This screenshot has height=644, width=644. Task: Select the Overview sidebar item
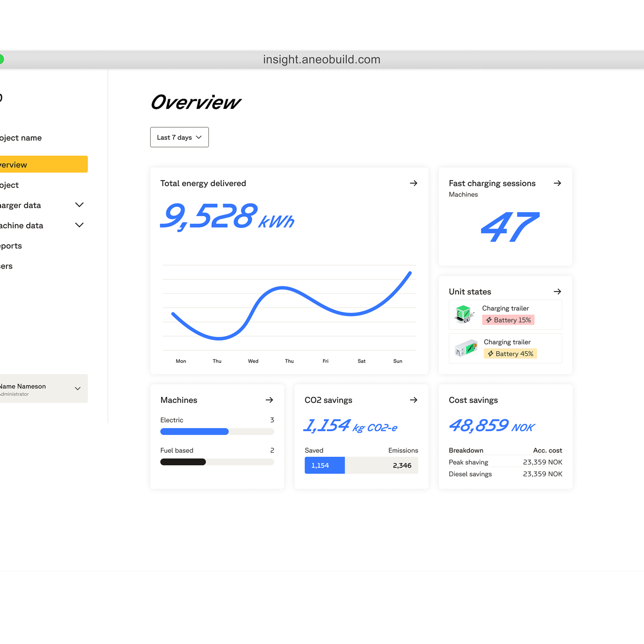[x=44, y=164]
